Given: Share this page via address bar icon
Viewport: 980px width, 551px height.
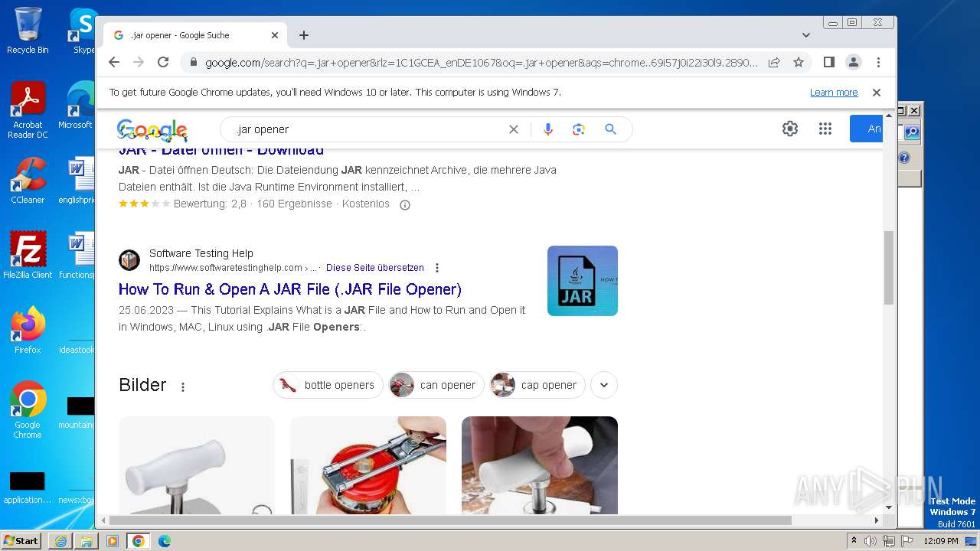Looking at the screenshot, I should coord(774,63).
